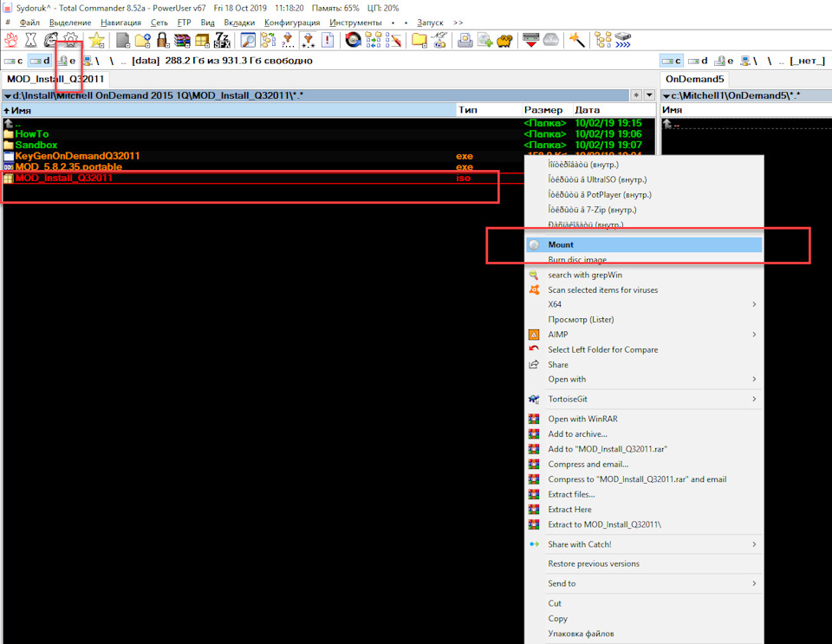Click the red exclamation document icon

point(328,41)
